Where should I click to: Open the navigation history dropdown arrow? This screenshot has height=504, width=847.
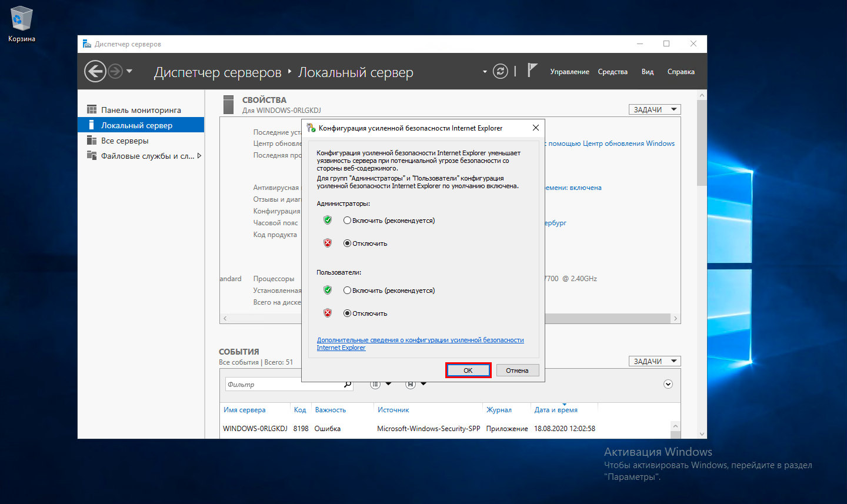pyautogui.click(x=129, y=71)
